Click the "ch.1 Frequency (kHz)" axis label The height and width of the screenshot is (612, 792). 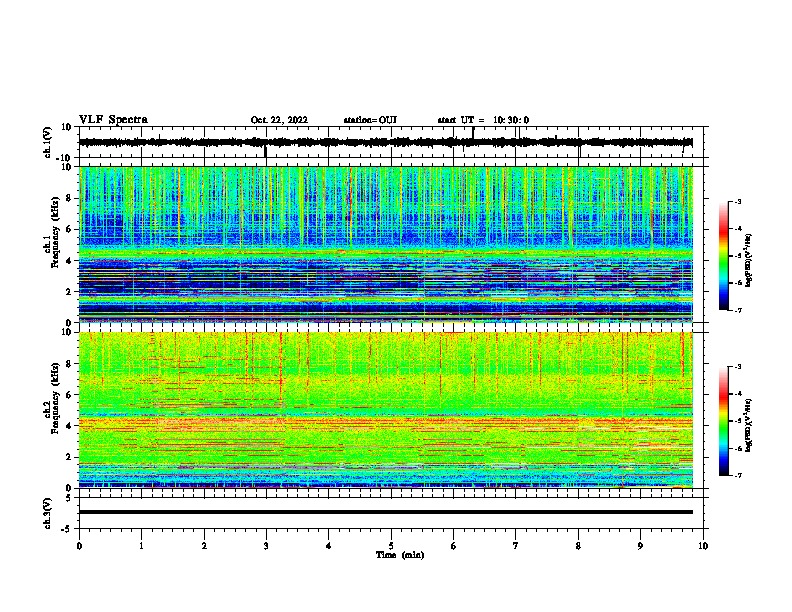52,233
